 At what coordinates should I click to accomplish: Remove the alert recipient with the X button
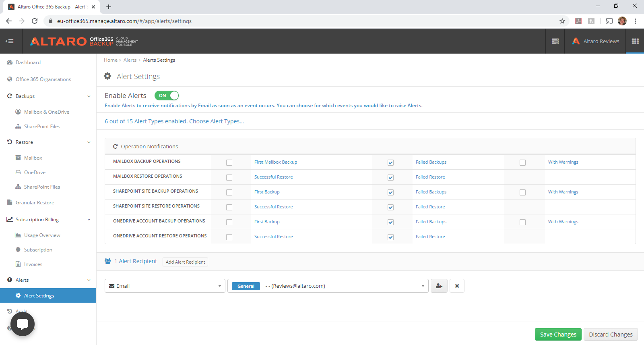tap(457, 286)
